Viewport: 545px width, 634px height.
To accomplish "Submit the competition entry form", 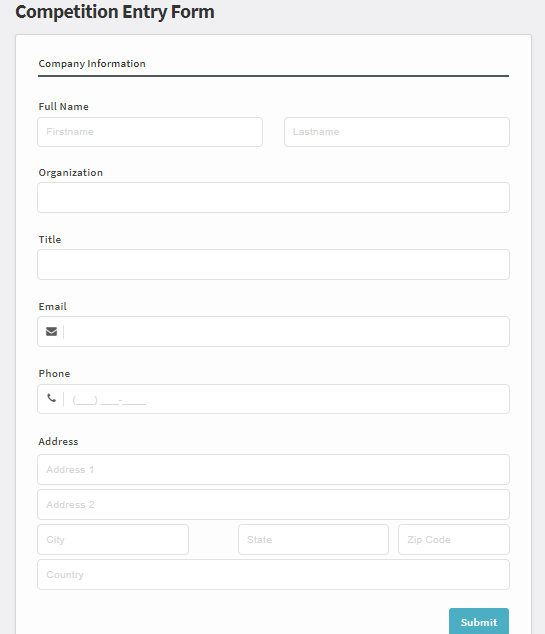I will 479,622.
